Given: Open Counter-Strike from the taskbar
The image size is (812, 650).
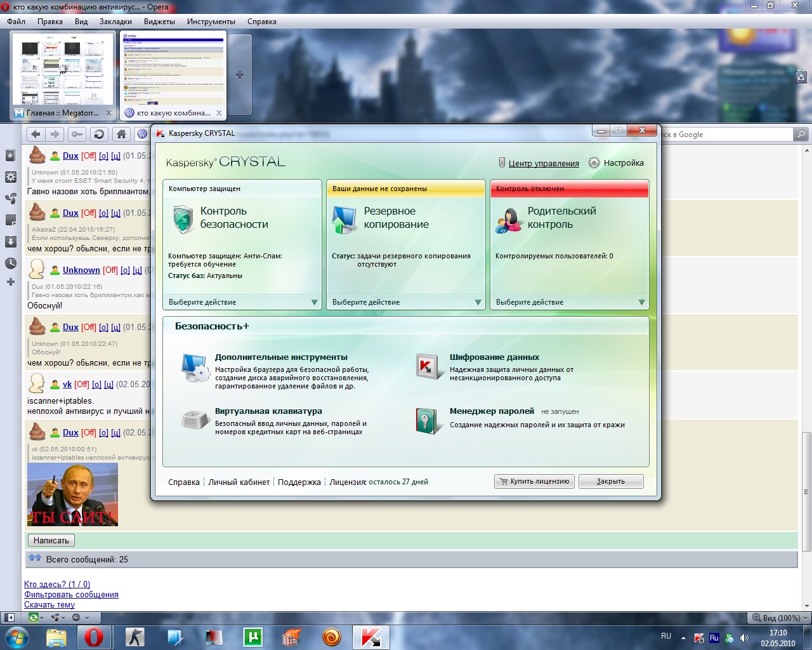Looking at the screenshot, I should point(135,637).
